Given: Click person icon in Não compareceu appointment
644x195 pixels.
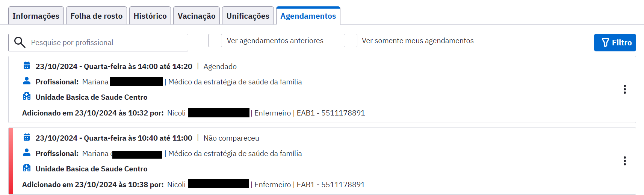Looking at the screenshot, I should coord(27,153).
